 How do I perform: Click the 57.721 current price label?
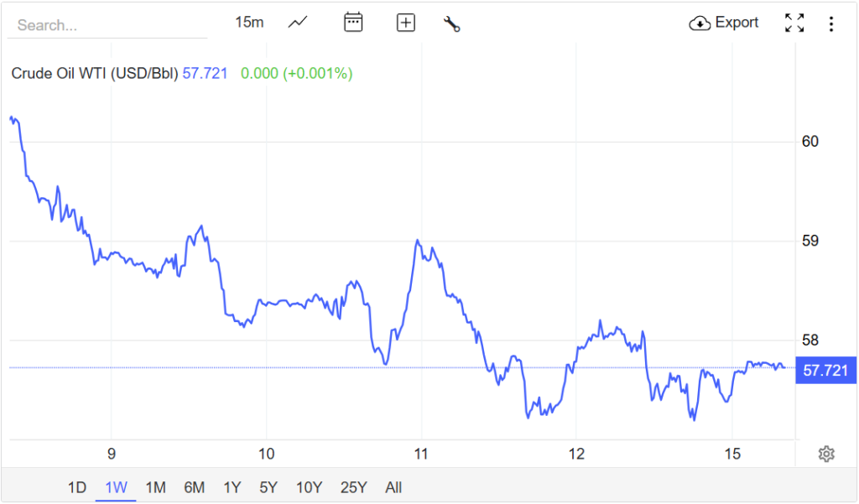(825, 370)
